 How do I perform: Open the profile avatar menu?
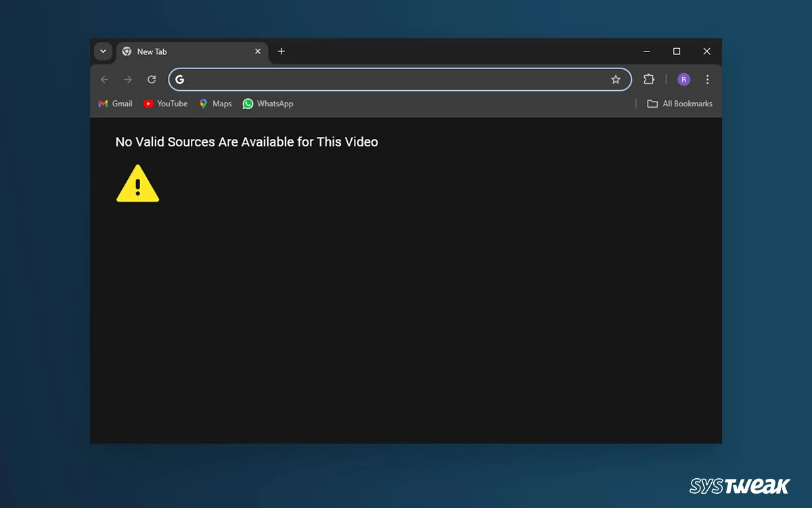tap(684, 79)
